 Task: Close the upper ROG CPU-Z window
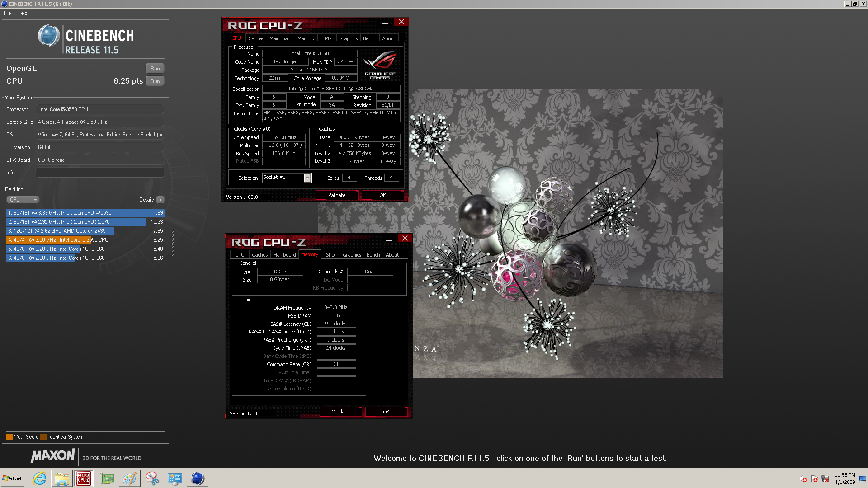(x=401, y=22)
